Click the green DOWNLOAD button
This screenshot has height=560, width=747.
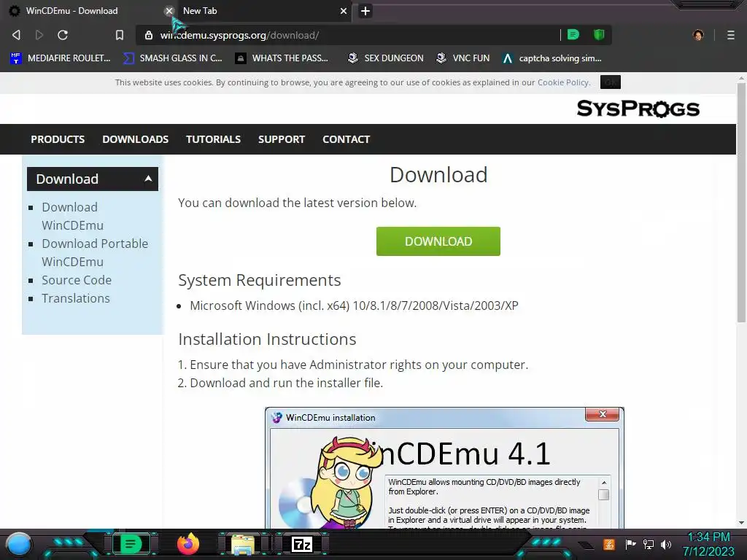[438, 241]
